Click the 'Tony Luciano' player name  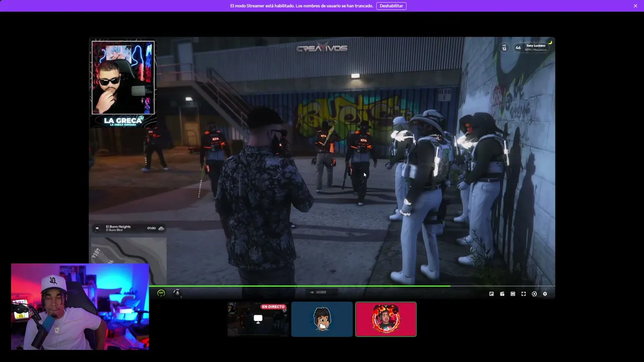coord(536,46)
